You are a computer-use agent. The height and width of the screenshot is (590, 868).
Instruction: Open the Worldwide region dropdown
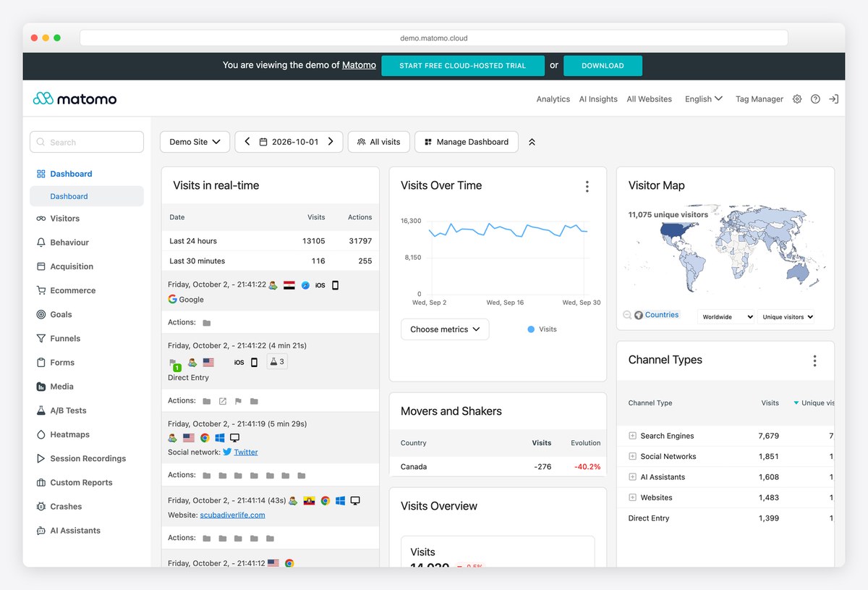tap(726, 317)
